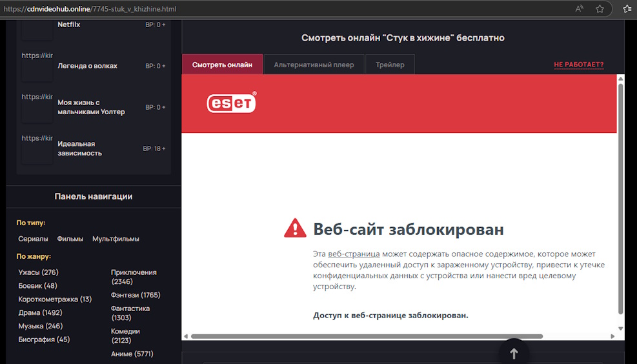Click the ВР: 18 + rating label

coord(154,148)
